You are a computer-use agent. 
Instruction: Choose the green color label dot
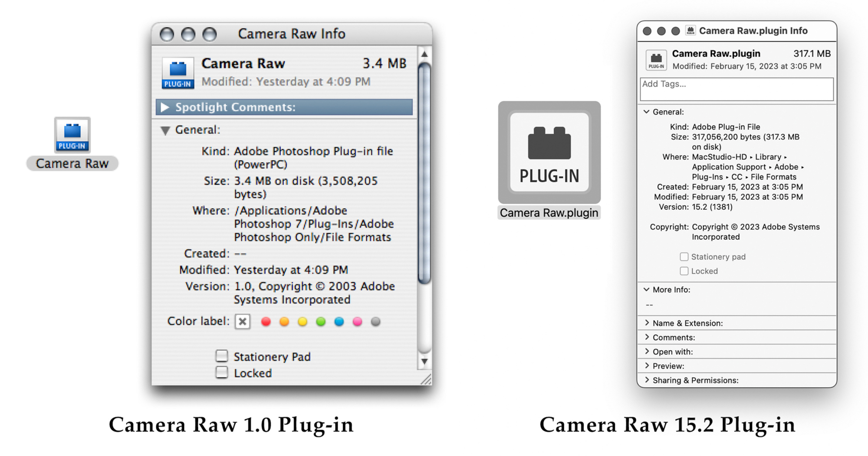321,321
